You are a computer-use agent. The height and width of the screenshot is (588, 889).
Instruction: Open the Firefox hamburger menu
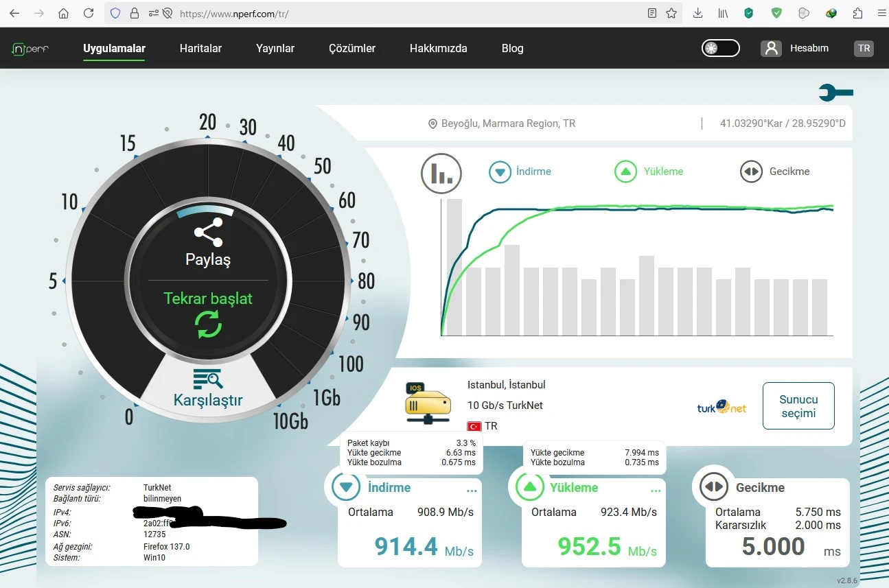click(x=882, y=13)
